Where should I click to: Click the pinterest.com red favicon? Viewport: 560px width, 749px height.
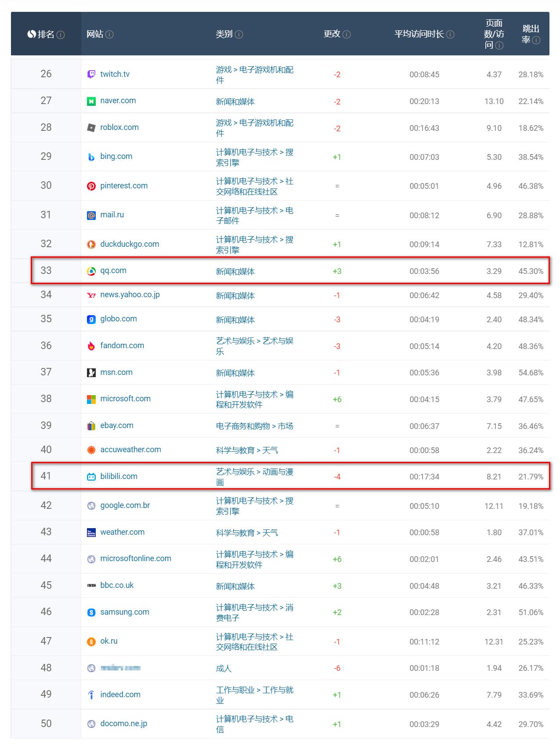[x=91, y=186]
